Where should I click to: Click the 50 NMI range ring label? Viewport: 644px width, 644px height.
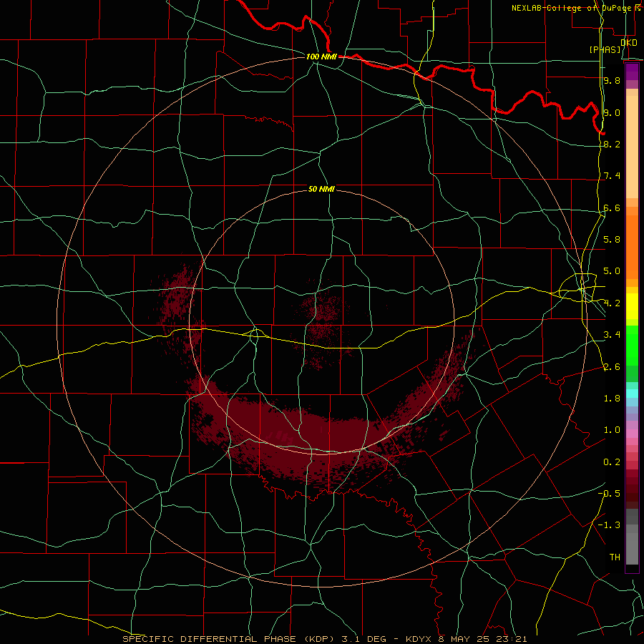pyautogui.click(x=321, y=189)
